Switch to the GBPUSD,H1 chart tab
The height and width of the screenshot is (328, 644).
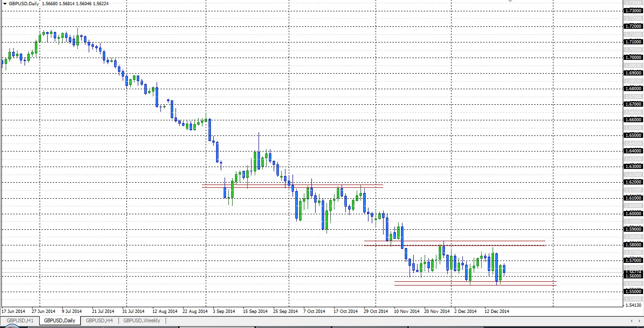pos(20,321)
